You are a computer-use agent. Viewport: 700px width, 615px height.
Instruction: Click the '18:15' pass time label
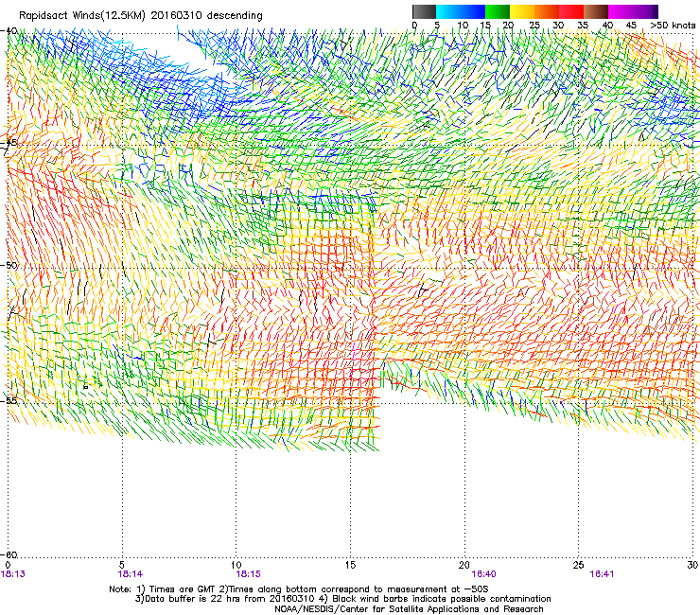[x=248, y=574]
